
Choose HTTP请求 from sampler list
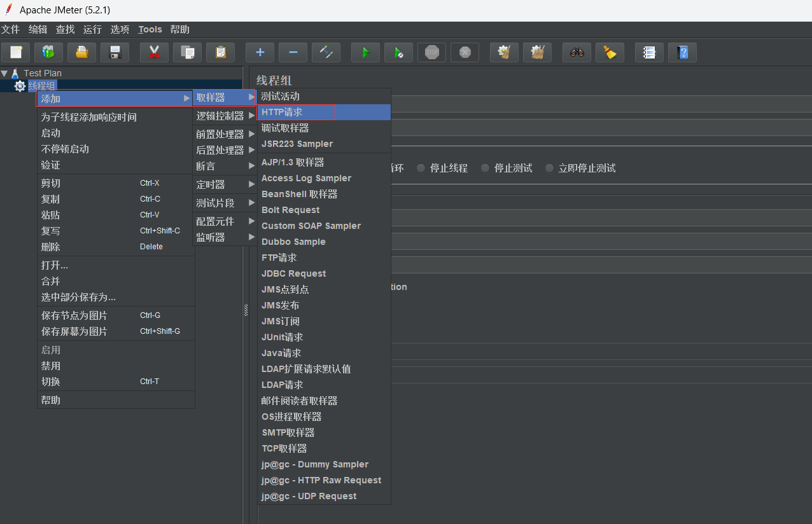(x=324, y=112)
